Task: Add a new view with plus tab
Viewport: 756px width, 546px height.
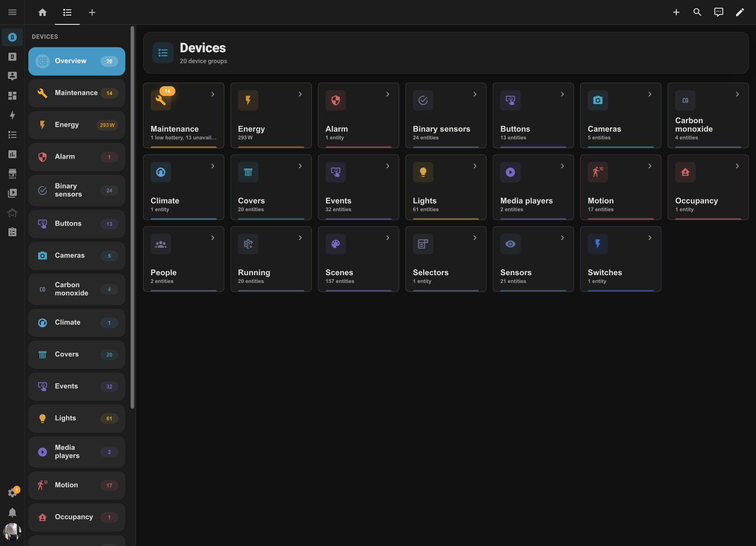Action: (x=92, y=12)
